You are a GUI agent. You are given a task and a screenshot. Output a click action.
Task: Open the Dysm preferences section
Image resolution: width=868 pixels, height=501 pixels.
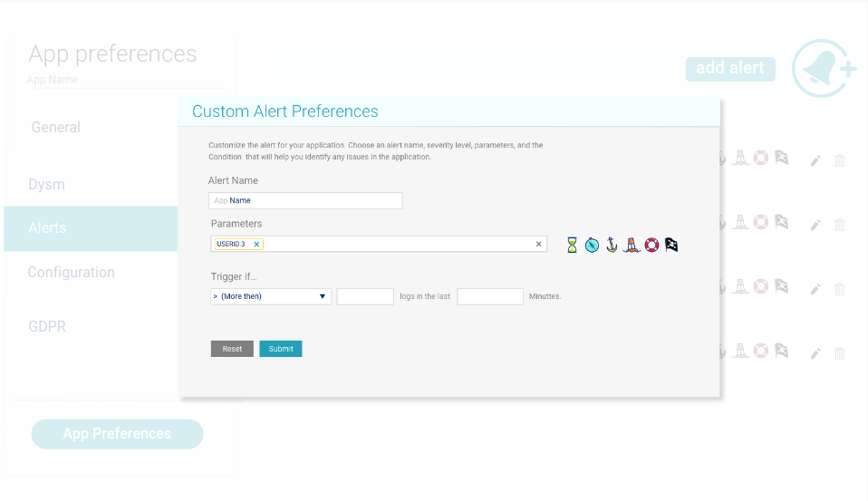(46, 184)
